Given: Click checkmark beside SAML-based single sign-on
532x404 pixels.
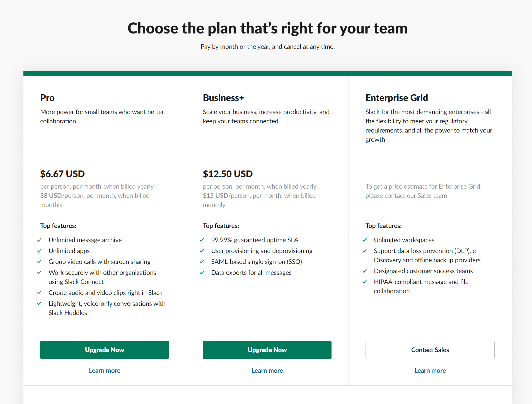Looking at the screenshot, I should pyautogui.click(x=202, y=262).
